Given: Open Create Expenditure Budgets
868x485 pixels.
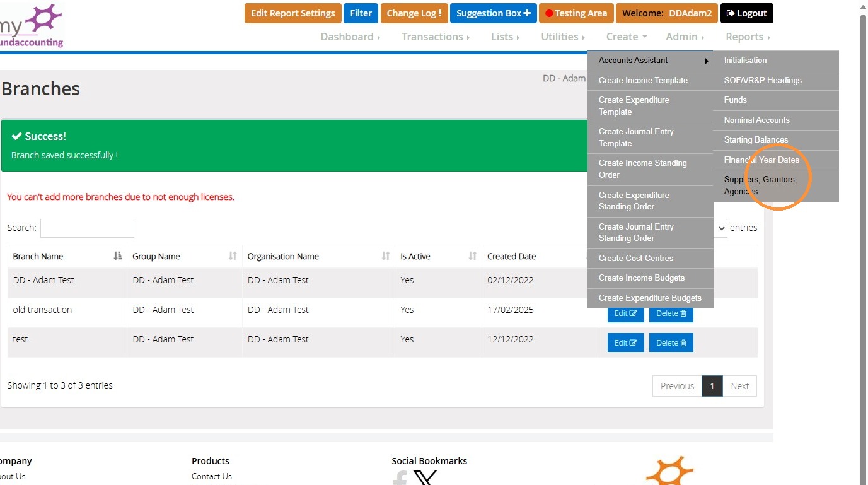Looking at the screenshot, I should 650,298.
